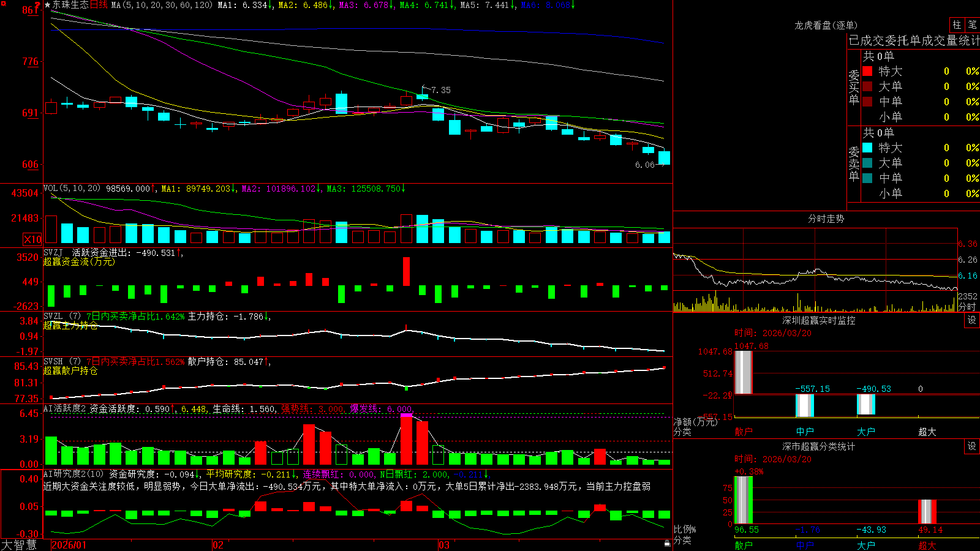Click the teal 中单 sell order swatch
Image resolution: width=980 pixels, height=551 pixels.
(867, 178)
